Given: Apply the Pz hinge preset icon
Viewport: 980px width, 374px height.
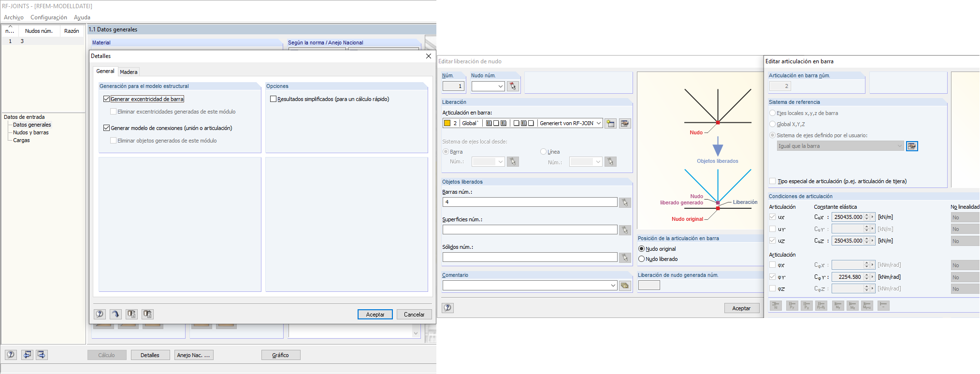Looking at the screenshot, I should (807, 305).
